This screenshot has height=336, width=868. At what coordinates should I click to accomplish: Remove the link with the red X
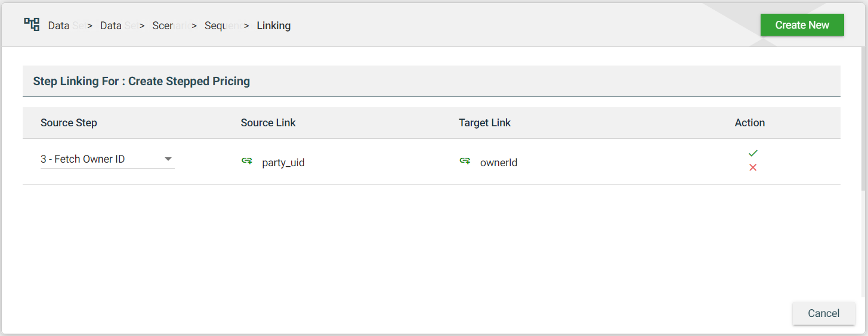tap(753, 167)
